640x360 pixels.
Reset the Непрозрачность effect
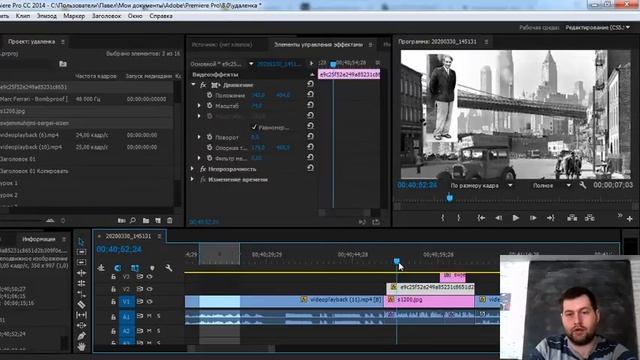pos(310,168)
